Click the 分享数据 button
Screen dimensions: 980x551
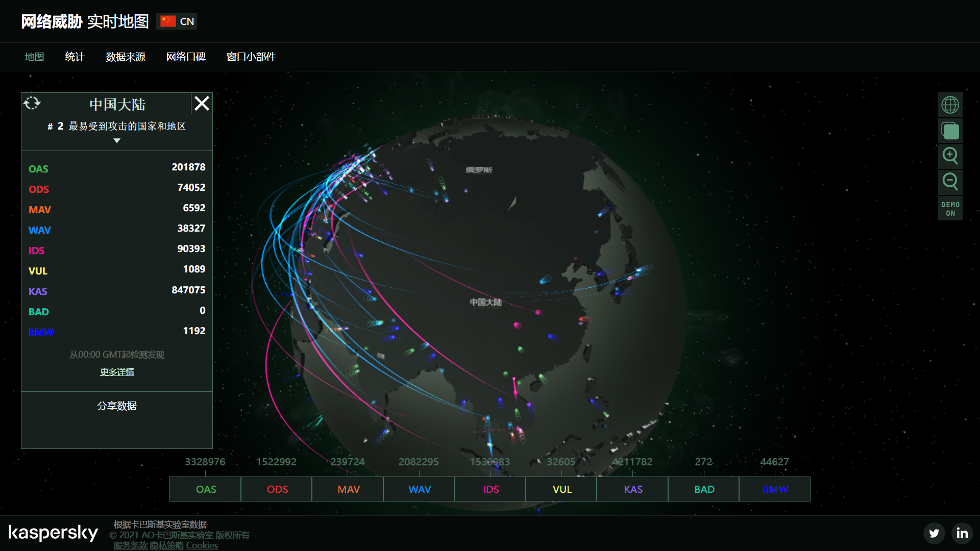click(117, 406)
